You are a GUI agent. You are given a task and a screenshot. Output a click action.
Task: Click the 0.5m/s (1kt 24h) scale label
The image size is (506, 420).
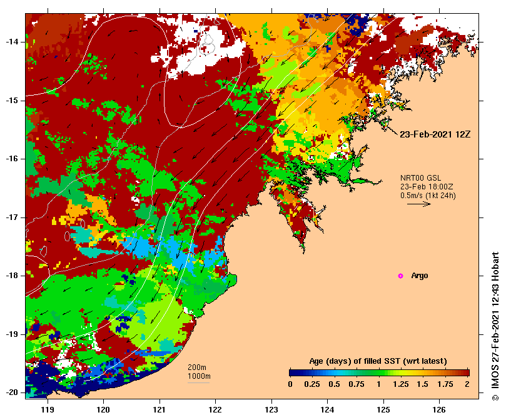click(x=428, y=196)
